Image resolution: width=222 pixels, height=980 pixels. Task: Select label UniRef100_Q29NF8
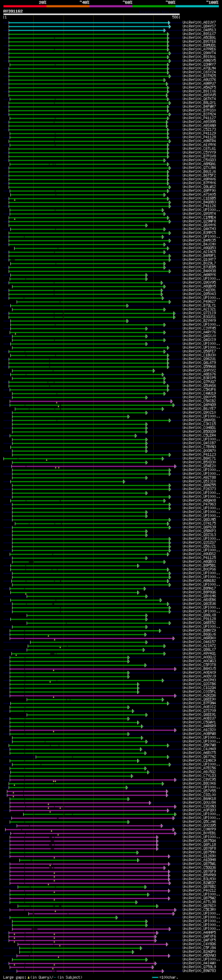[x=199, y=221]
